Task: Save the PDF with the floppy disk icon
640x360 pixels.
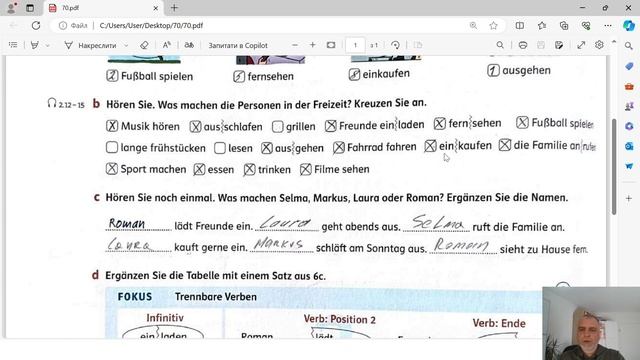Action: coord(541,45)
